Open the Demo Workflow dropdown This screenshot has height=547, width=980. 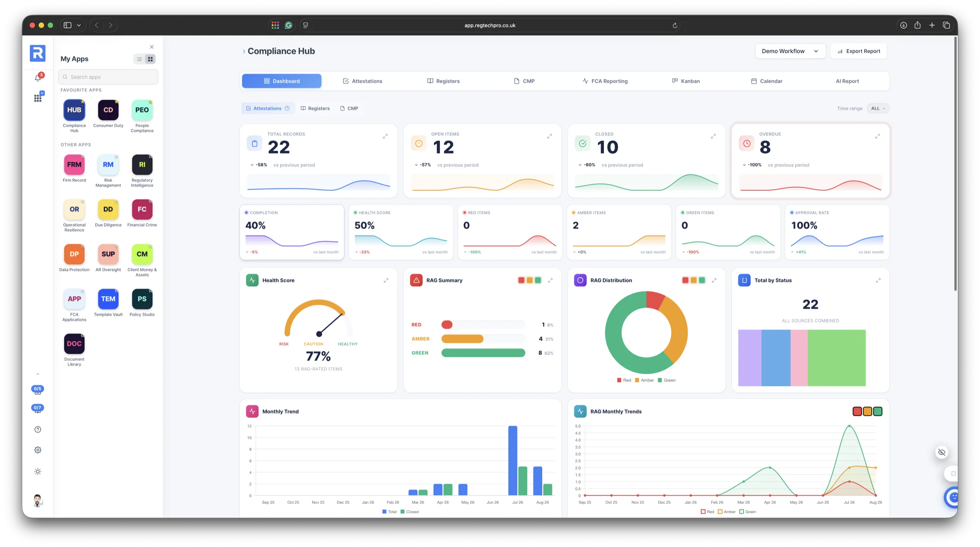click(790, 51)
